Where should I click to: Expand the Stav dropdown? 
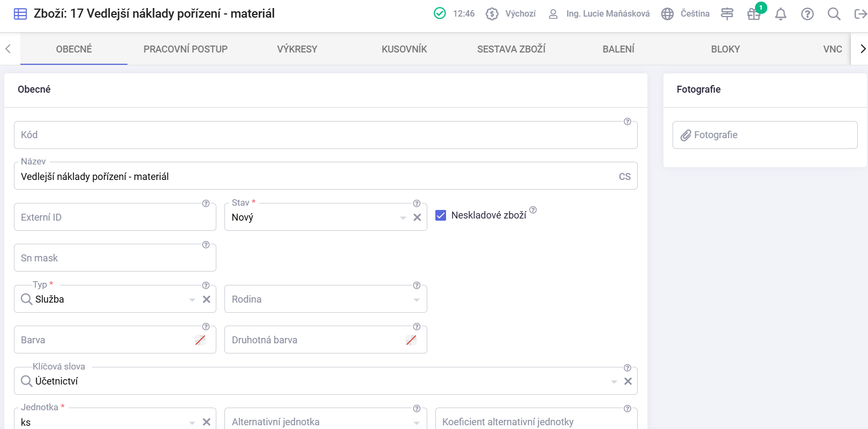(403, 217)
